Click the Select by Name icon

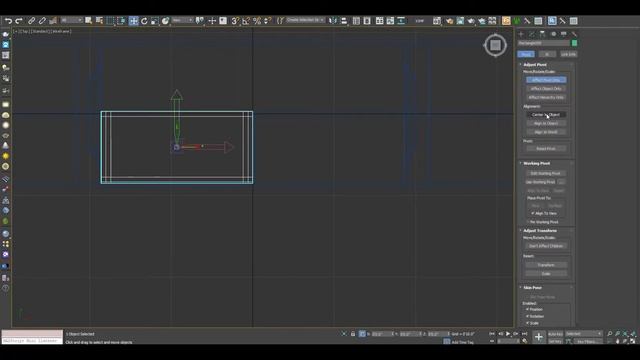pyautogui.click(x=99, y=21)
